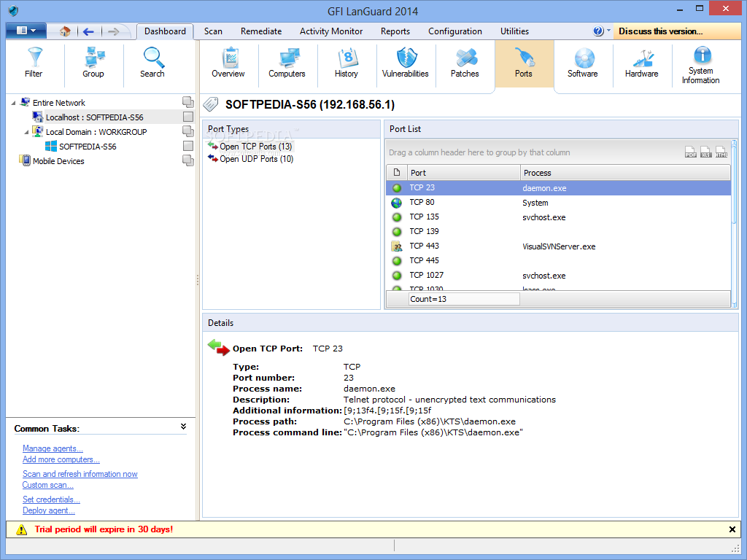Image resolution: width=747 pixels, height=560 pixels.
Task: Click Scan and refresh information now
Action: point(80,474)
